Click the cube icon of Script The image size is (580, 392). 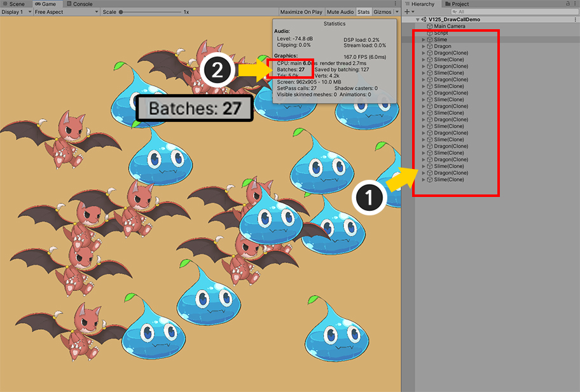point(430,33)
